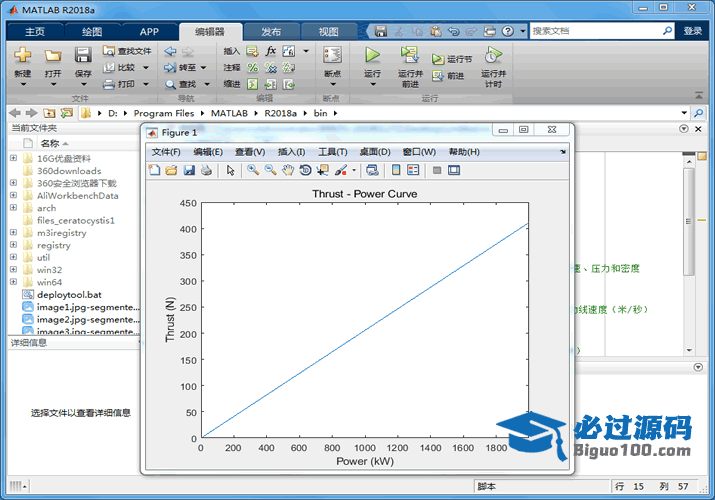Click the 登录 (Sign In) button
Viewport: 715px width, 500px height.
click(692, 31)
